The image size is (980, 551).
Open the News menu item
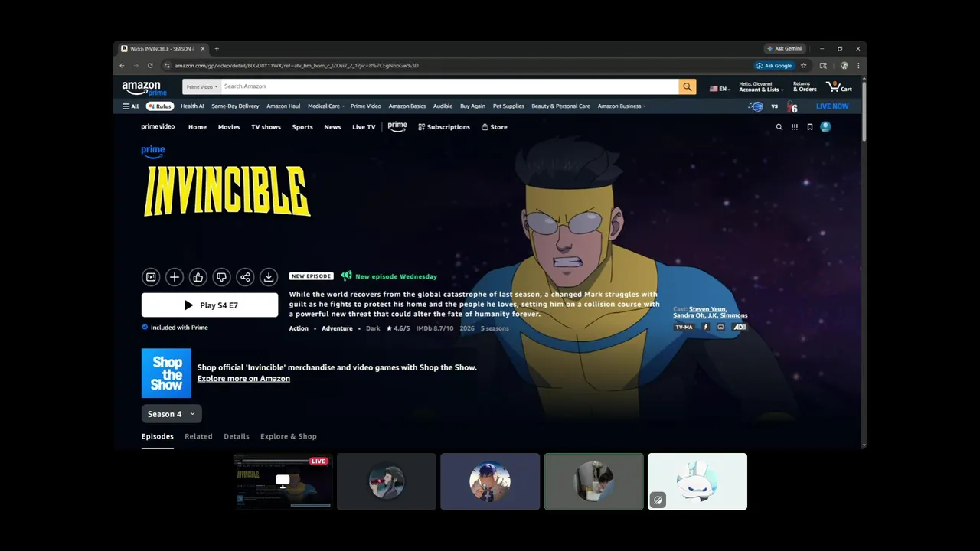point(332,127)
